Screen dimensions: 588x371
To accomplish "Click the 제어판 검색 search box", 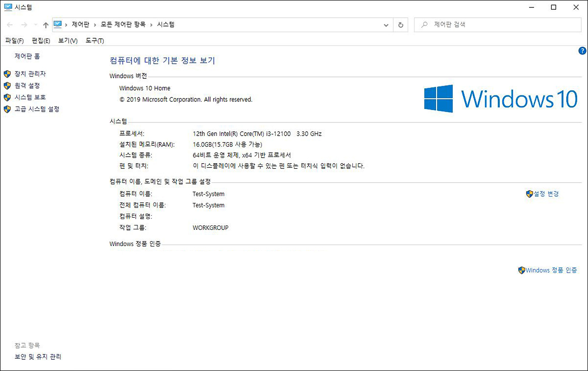I will coord(497,25).
